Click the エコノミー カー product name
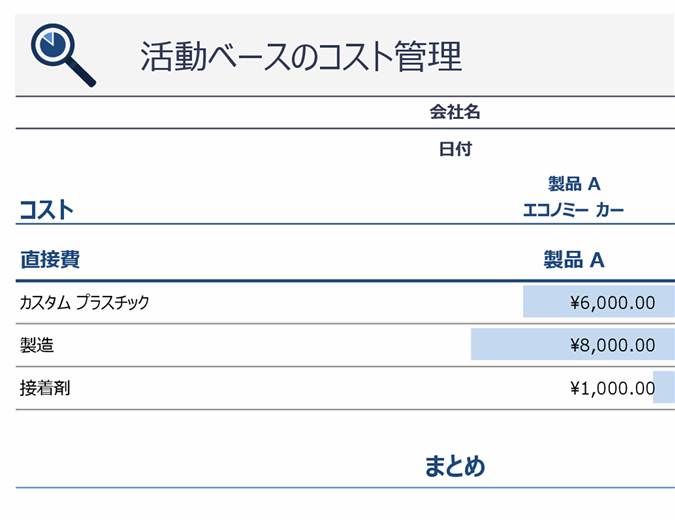 (x=574, y=210)
